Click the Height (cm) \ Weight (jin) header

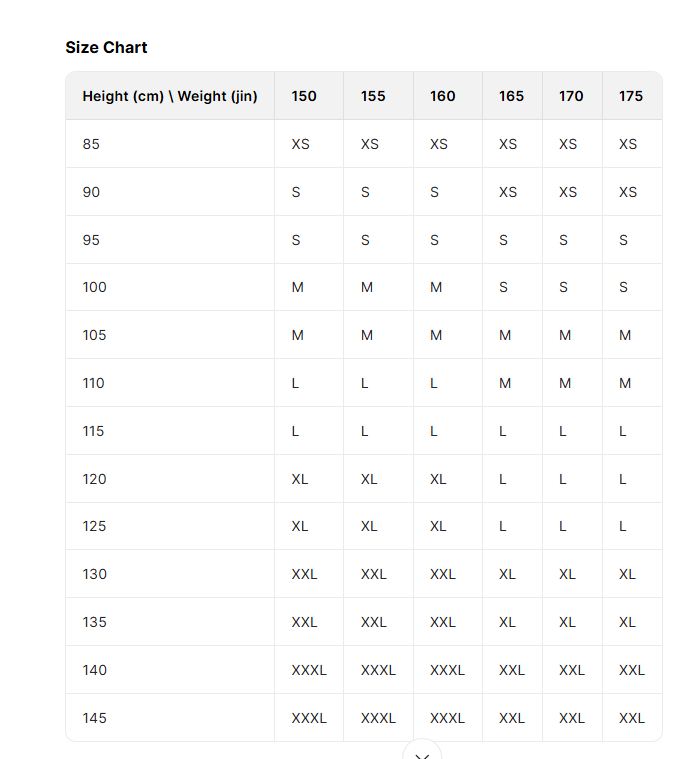point(170,96)
